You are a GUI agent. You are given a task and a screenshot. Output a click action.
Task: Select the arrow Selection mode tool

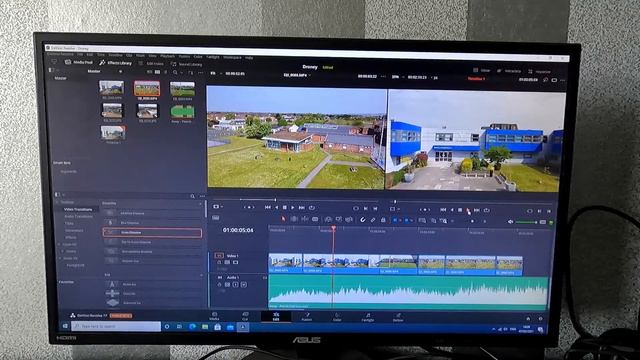(284, 219)
